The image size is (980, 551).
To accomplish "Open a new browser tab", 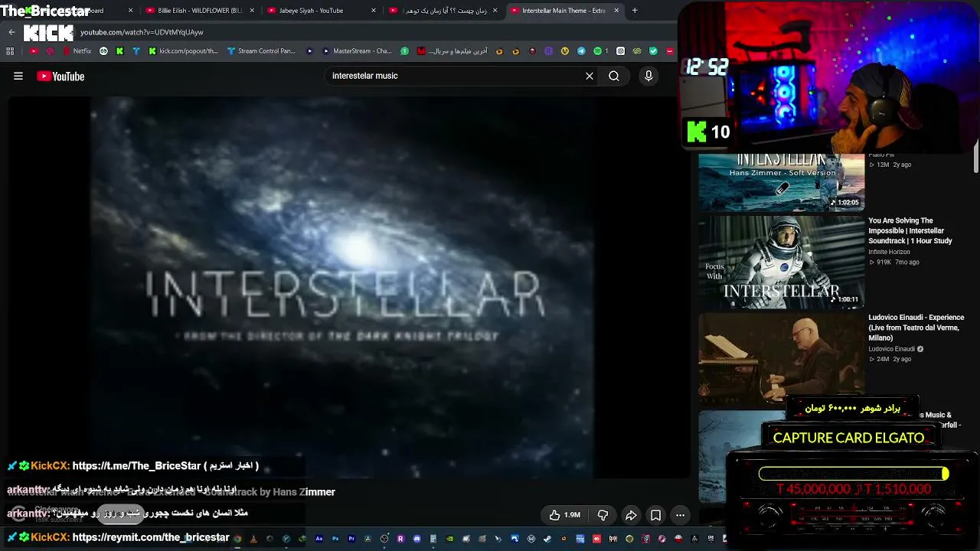I will click(x=635, y=11).
